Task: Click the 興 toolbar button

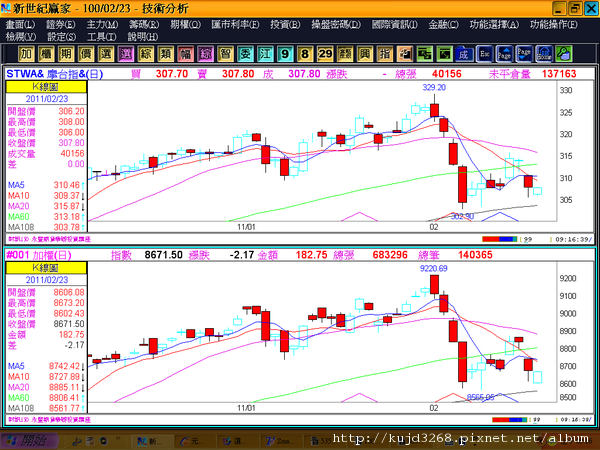Action: [365, 54]
